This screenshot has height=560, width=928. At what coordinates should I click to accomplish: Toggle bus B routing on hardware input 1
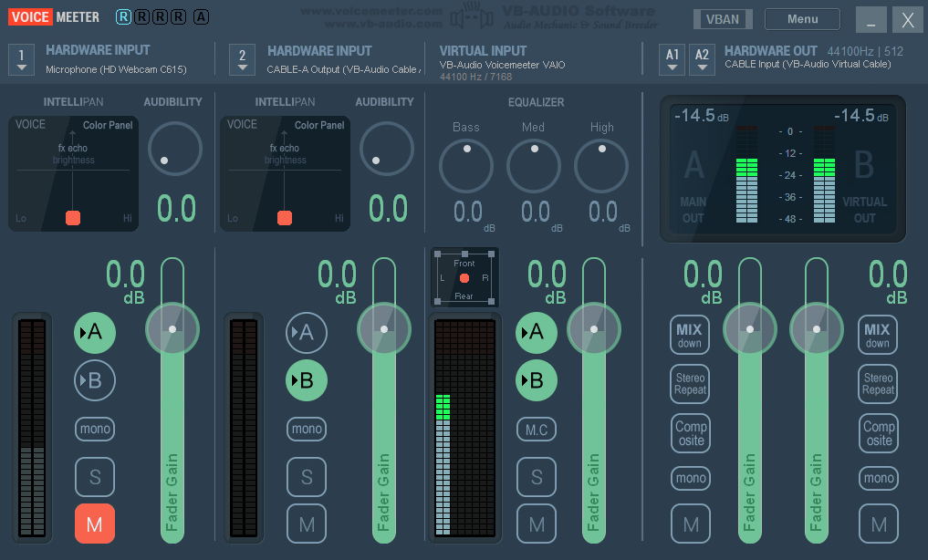point(95,379)
